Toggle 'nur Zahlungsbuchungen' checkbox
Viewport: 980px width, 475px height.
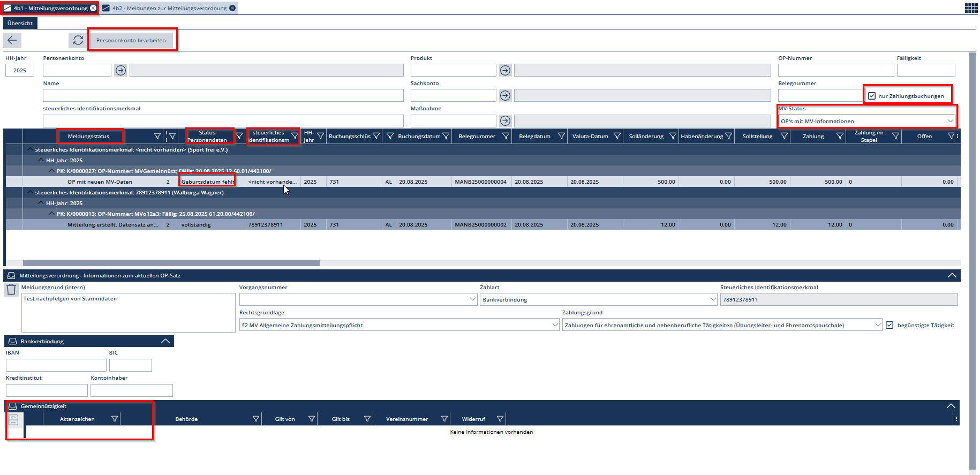pyautogui.click(x=872, y=96)
